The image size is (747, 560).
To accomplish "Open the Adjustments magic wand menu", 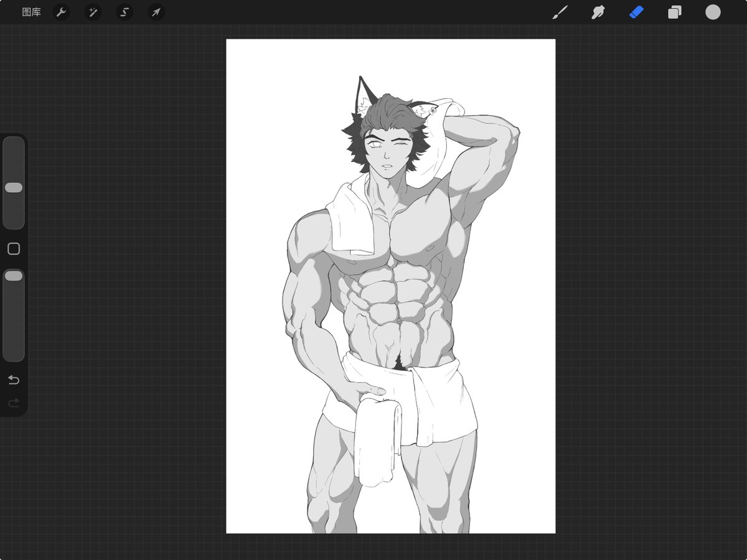I will tap(93, 12).
